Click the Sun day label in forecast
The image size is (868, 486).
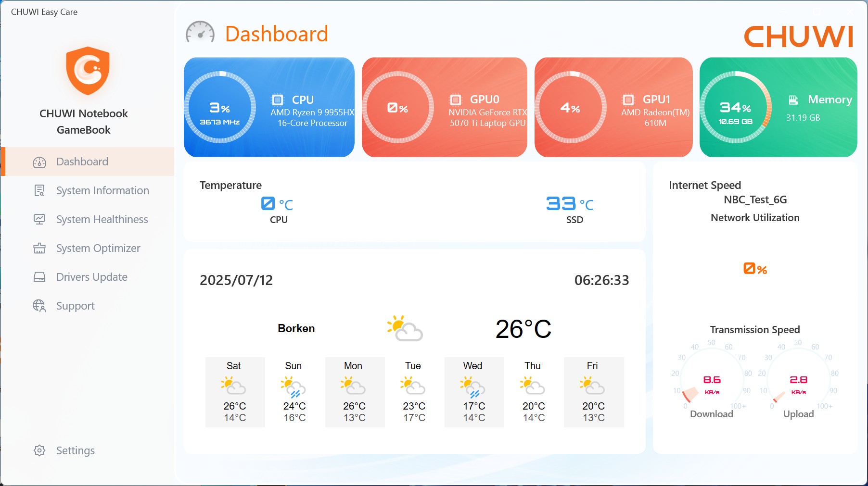(294, 366)
